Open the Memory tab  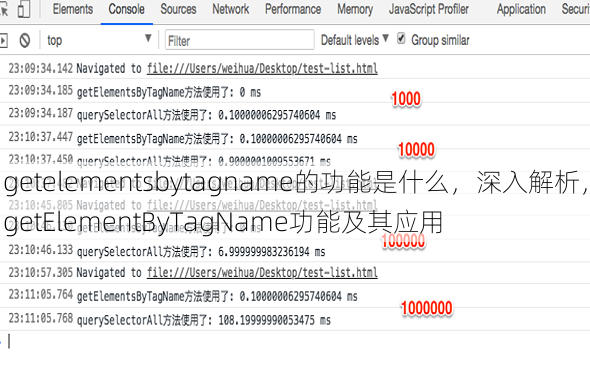[355, 9]
